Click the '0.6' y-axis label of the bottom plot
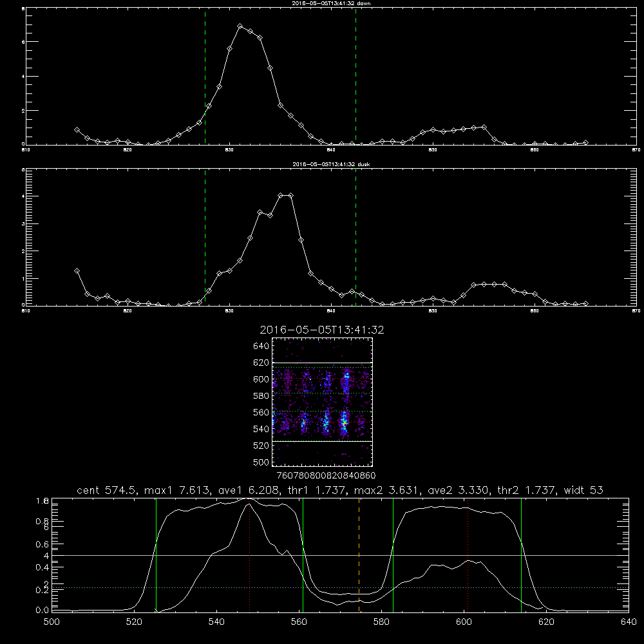 [x=43, y=544]
